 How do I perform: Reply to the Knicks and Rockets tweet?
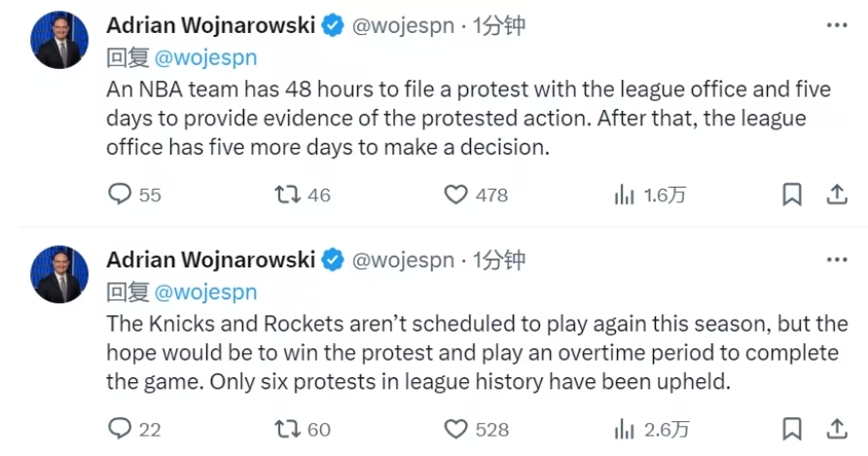(120, 428)
